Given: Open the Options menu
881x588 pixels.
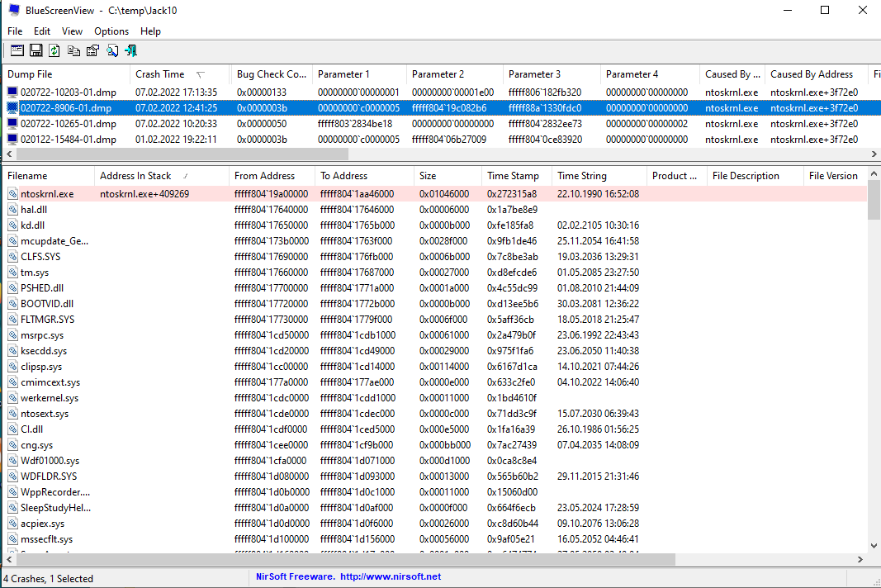Looking at the screenshot, I should 111,31.
